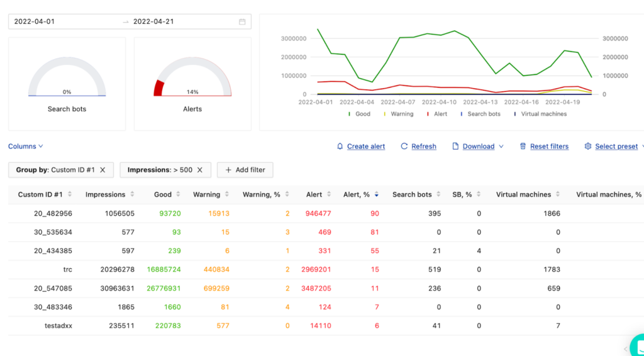The width and height of the screenshot is (644, 356).
Task: Click the Add filter button
Action: coord(245,170)
